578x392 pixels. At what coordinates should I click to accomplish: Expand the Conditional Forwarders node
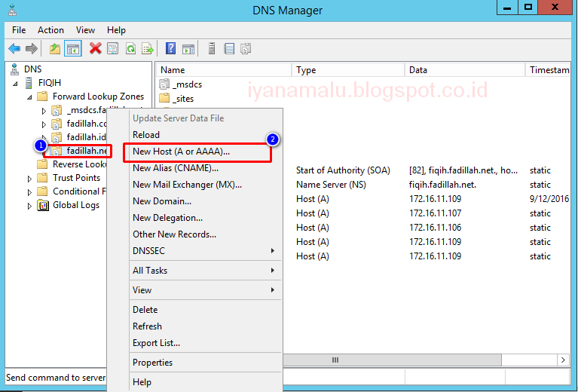click(29, 192)
